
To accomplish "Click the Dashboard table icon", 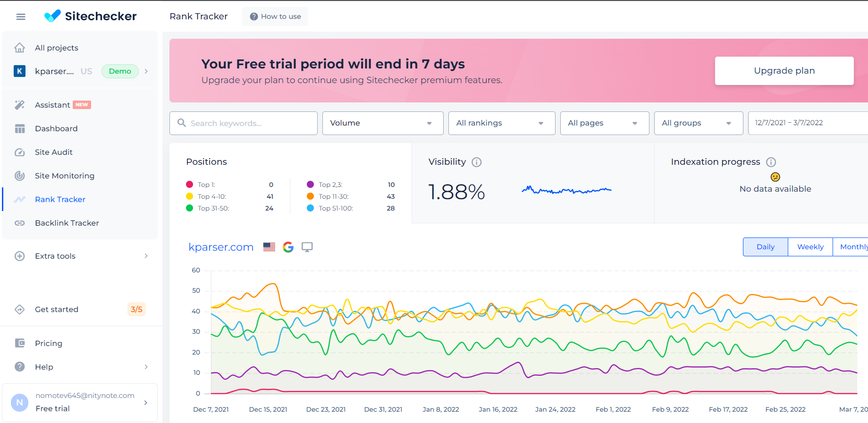I will tap(20, 128).
